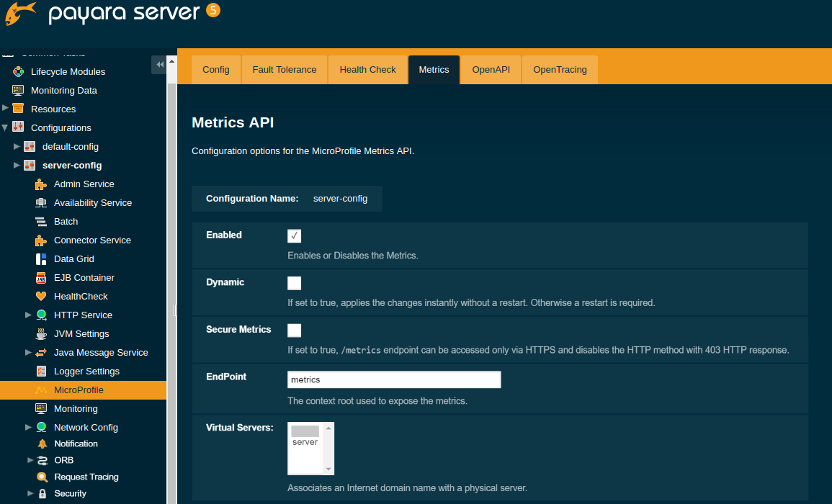Select 'server' in Virtual Servers list
The width and height of the screenshot is (832, 504).
click(305, 442)
